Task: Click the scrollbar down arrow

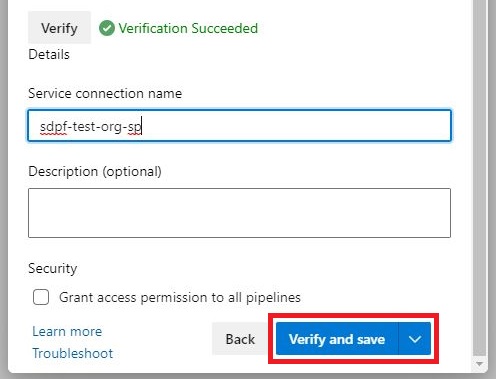Action: point(479,364)
